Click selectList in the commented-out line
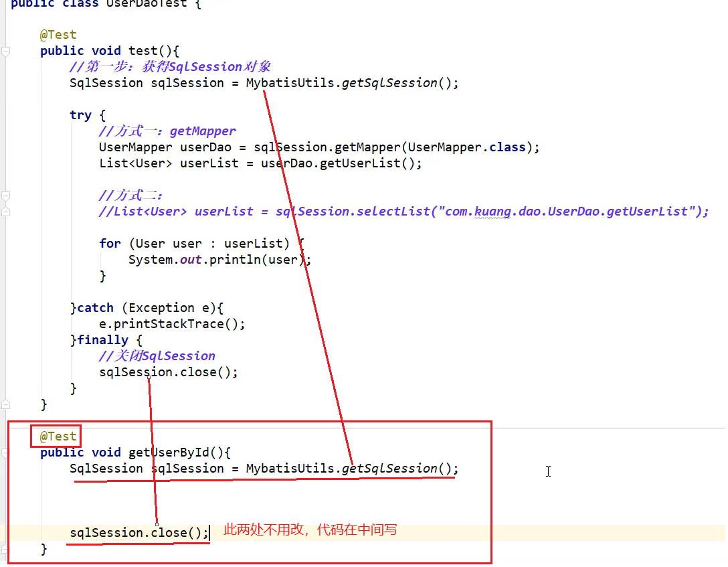Screen dimensions: 728x567 393,212
